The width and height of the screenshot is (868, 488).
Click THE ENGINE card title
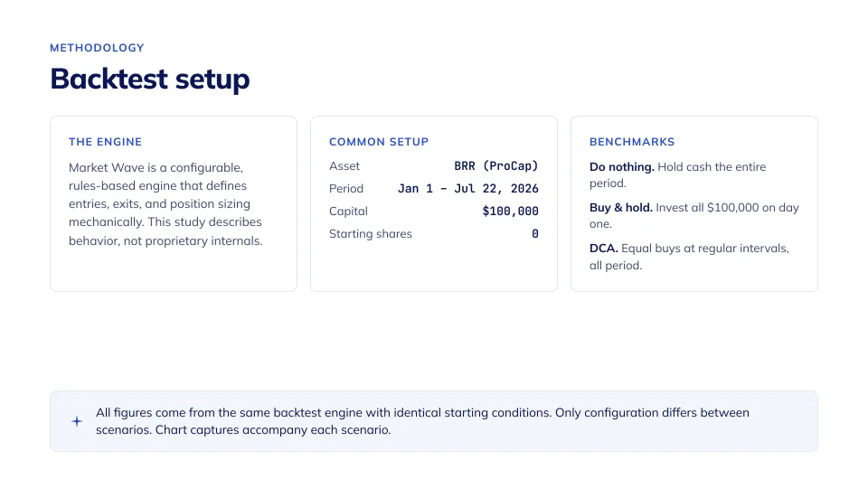tap(105, 142)
